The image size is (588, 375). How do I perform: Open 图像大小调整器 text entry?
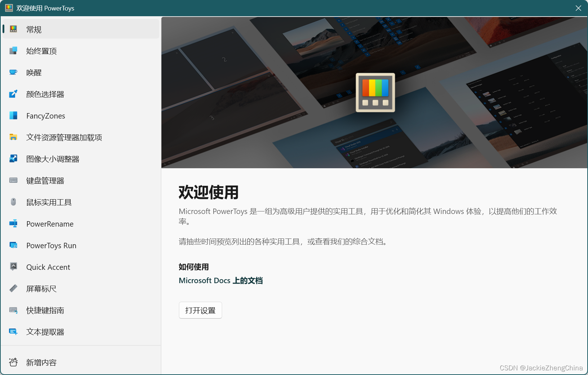(x=53, y=159)
